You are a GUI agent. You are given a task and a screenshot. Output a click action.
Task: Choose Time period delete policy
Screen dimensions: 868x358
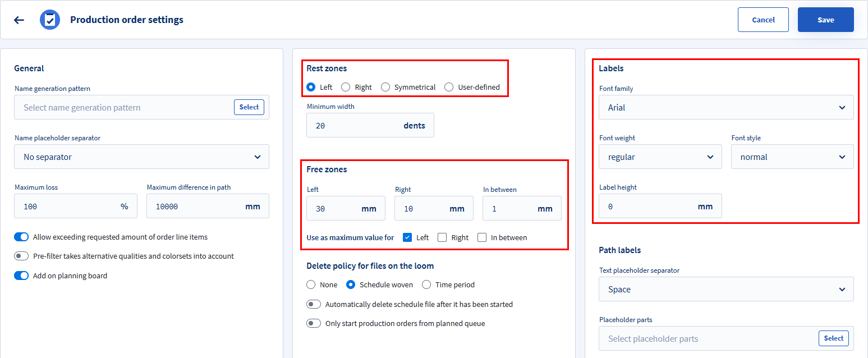426,284
